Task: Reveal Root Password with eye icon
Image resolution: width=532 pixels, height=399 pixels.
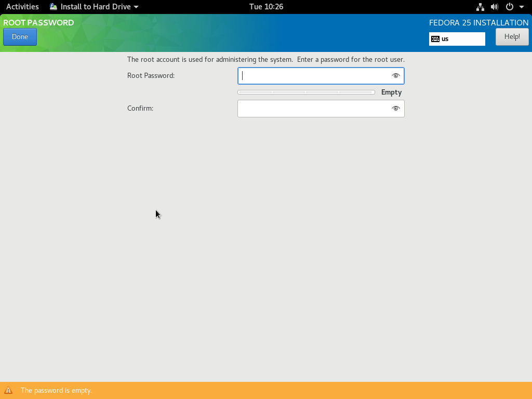Action: click(395, 76)
